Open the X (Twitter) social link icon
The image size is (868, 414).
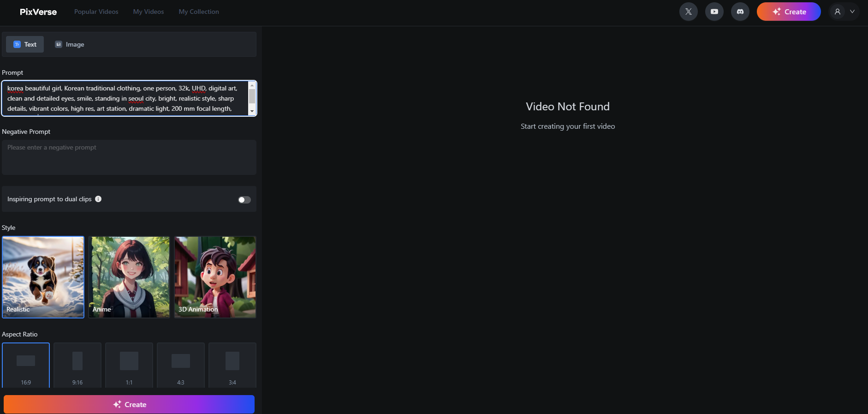(689, 12)
